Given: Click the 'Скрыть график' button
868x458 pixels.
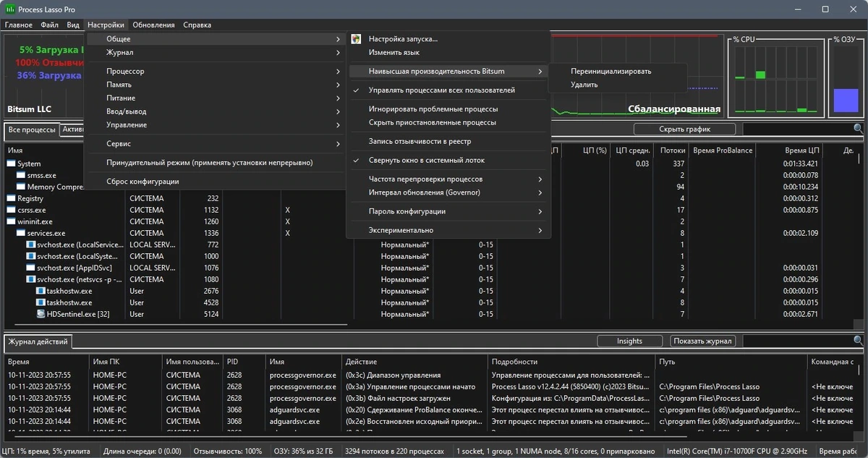Looking at the screenshot, I should point(684,129).
